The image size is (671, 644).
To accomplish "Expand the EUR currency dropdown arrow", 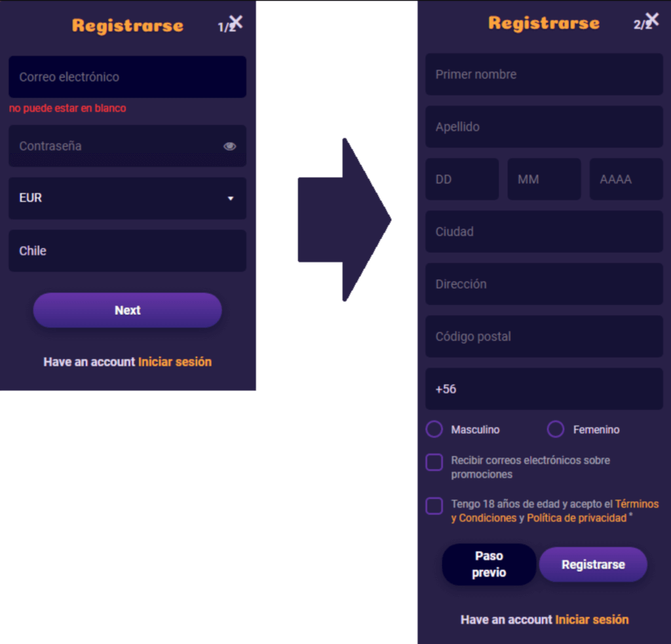I will [x=231, y=199].
